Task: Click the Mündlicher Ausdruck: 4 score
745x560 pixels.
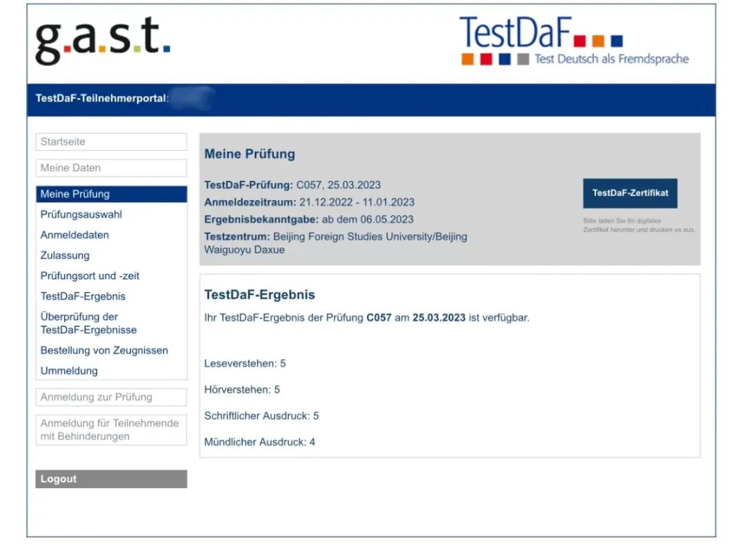Action: pos(260,442)
